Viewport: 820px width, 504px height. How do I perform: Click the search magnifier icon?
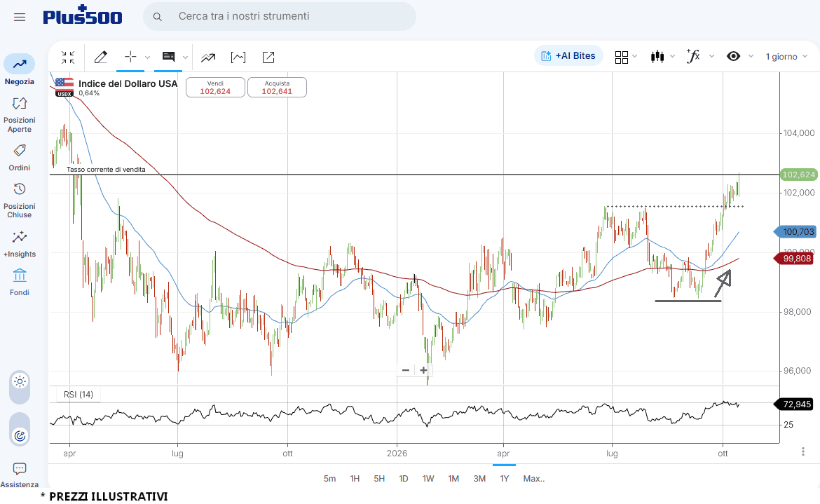pos(158,17)
